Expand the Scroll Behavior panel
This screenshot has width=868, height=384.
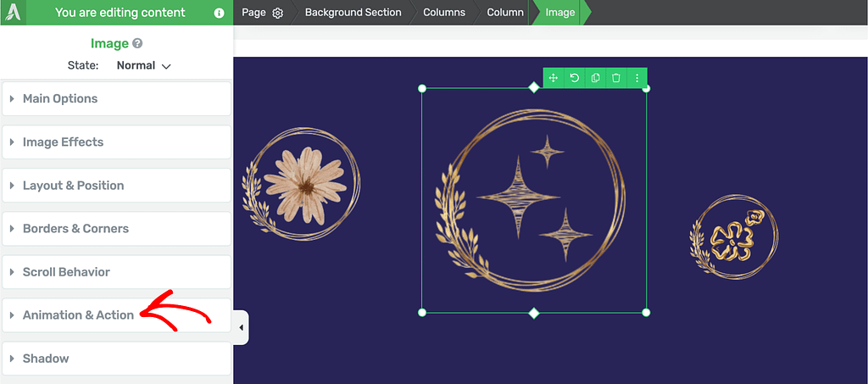coord(116,272)
